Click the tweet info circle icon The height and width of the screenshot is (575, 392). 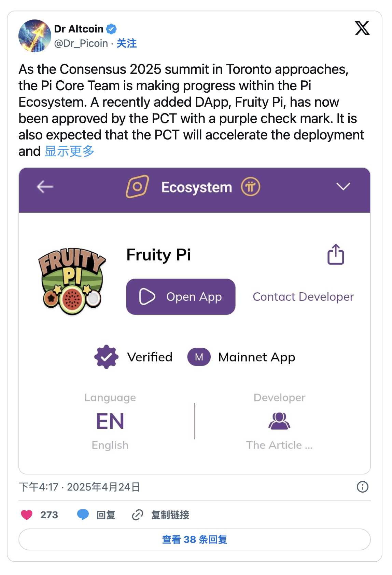(x=362, y=486)
